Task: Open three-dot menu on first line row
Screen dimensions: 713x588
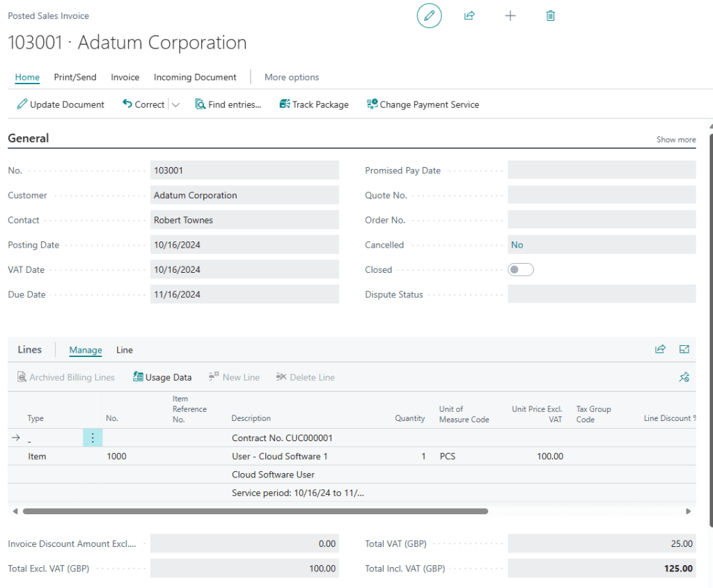Action: coord(93,438)
